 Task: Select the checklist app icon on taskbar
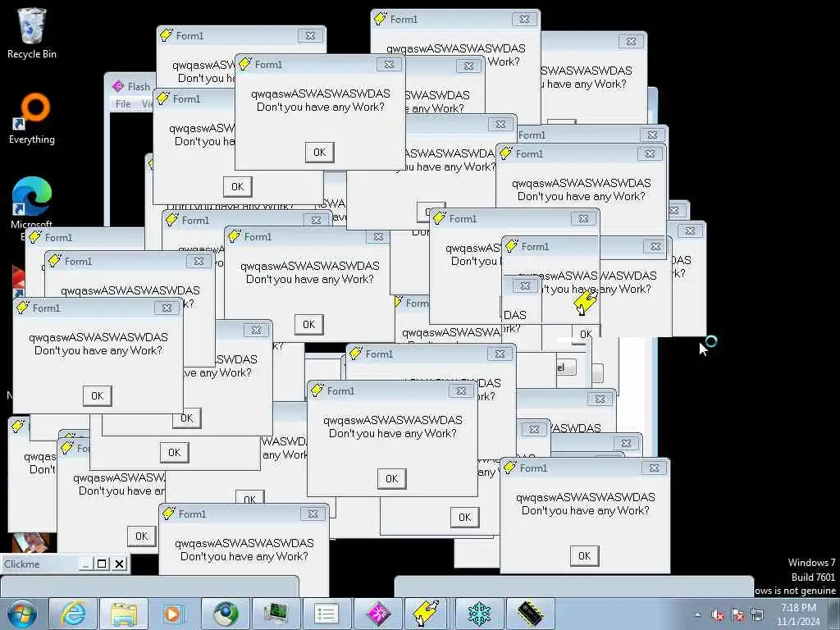tap(326, 614)
